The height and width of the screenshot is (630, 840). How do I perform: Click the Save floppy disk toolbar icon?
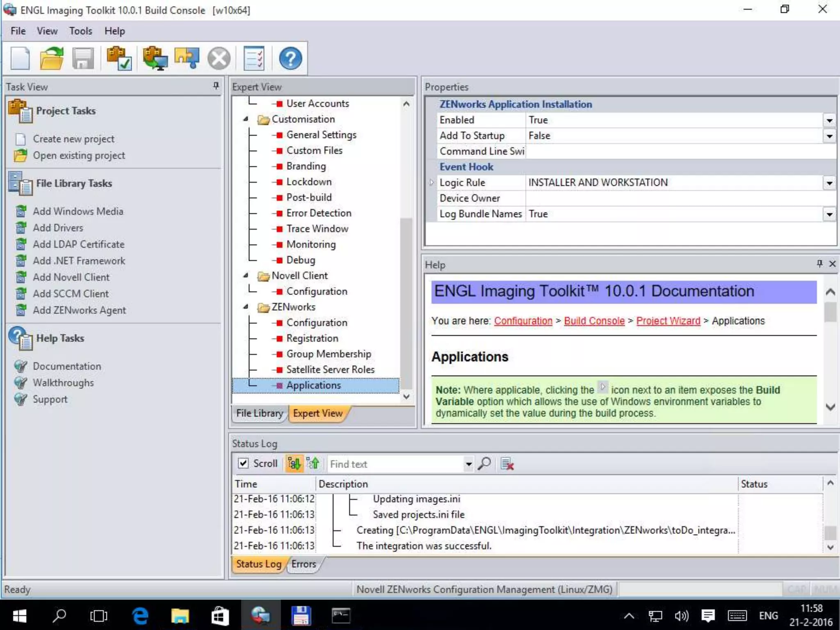pyautogui.click(x=83, y=59)
